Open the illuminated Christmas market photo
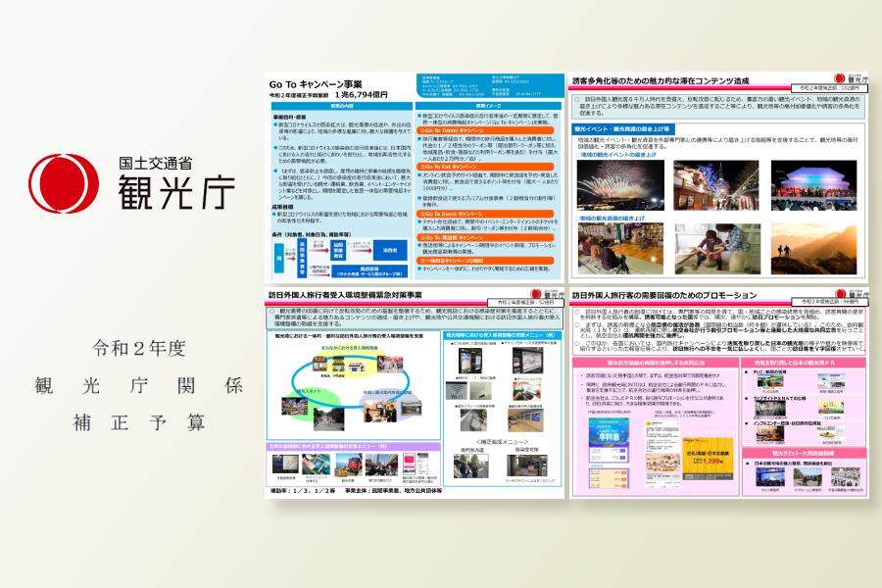Screen dimensions: 882x588 pyautogui.click(x=714, y=184)
